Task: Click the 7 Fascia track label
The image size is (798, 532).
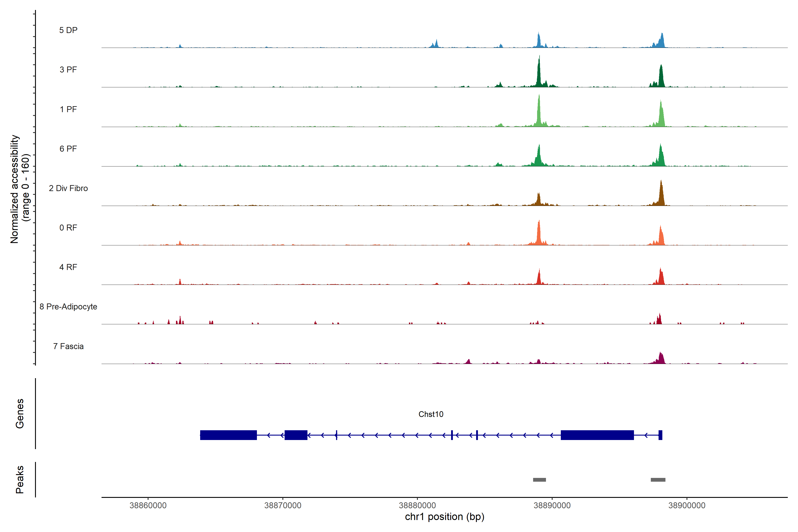Action: (68, 346)
